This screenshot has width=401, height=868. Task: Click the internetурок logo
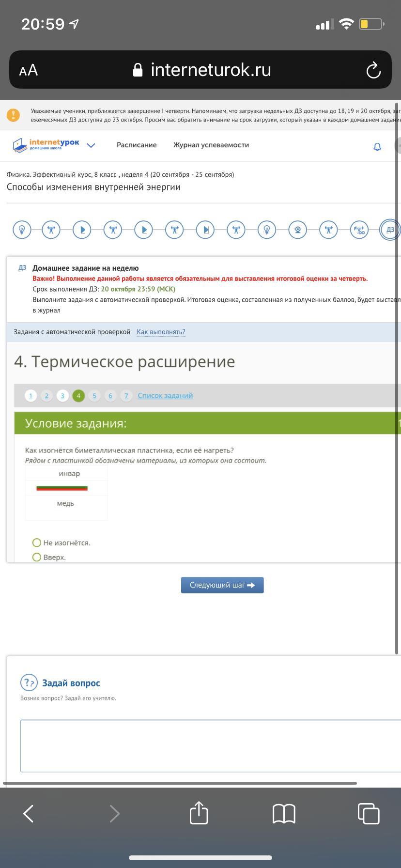(46, 145)
